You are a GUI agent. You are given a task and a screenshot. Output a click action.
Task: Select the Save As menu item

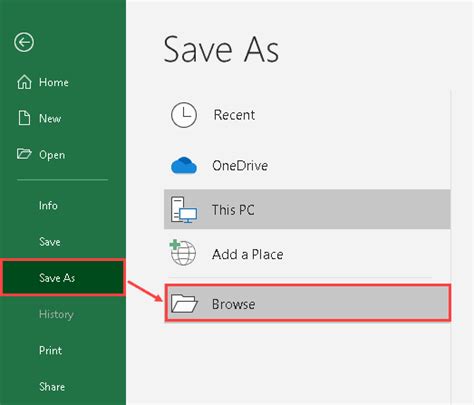pos(63,277)
